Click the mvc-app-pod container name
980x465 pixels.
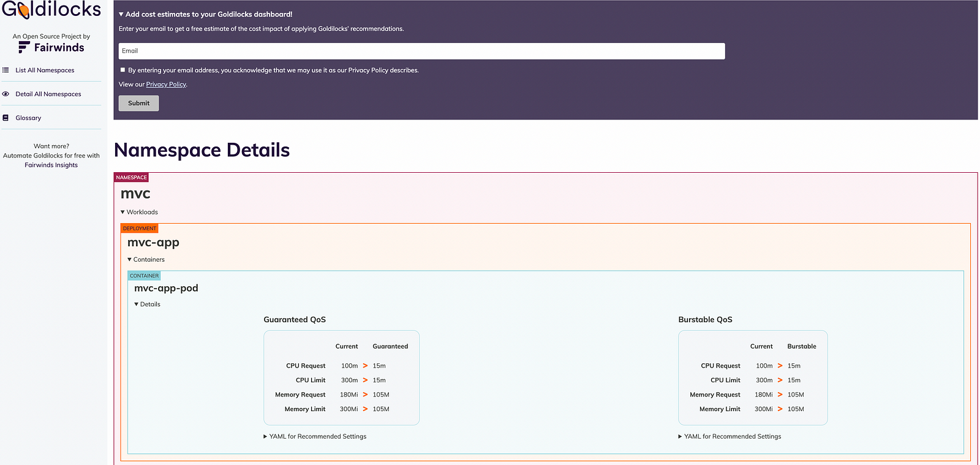pyautogui.click(x=166, y=289)
